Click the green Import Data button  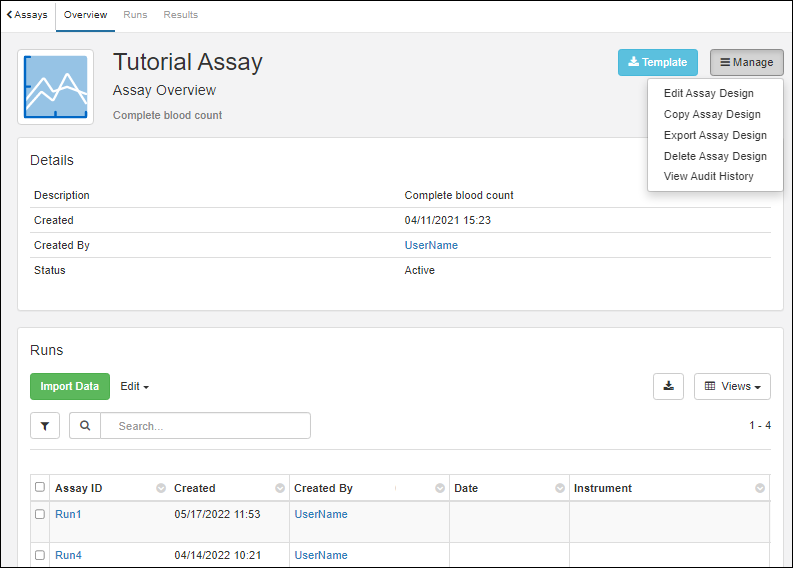coord(70,386)
